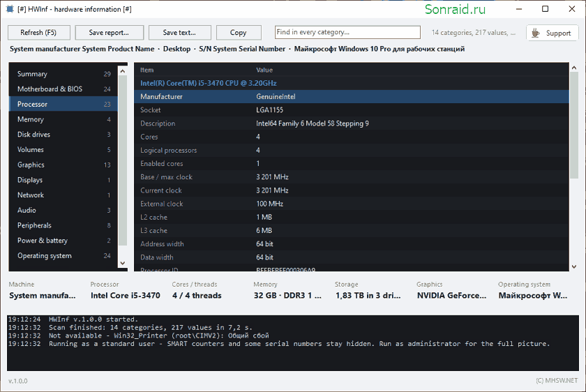The height and width of the screenshot is (392, 586).
Task: Open the Memory category
Action: click(x=63, y=119)
